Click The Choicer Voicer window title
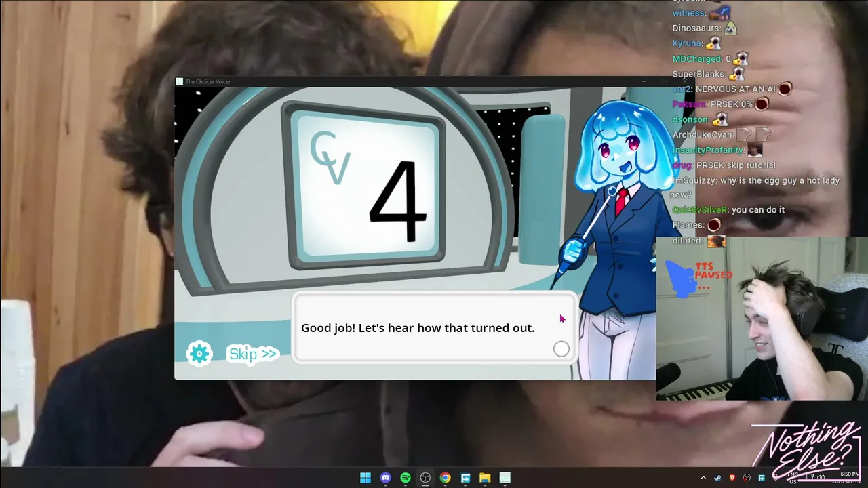868x488 pixels. (208, 82)
